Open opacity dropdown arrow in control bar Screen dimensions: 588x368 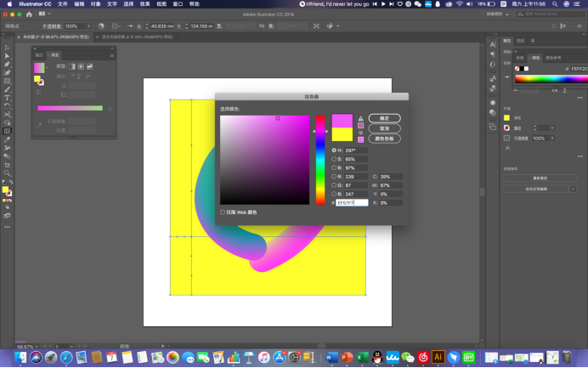(x=89, y=26)
